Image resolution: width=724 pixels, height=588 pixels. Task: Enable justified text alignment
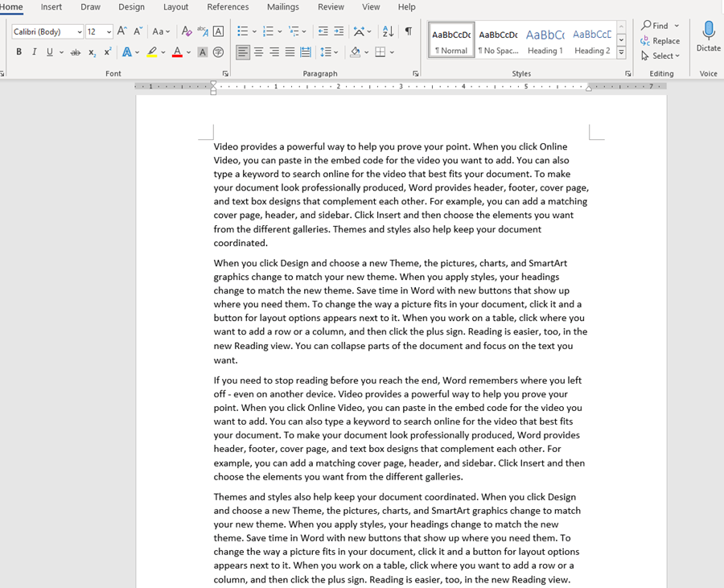[x=290, y=52]
